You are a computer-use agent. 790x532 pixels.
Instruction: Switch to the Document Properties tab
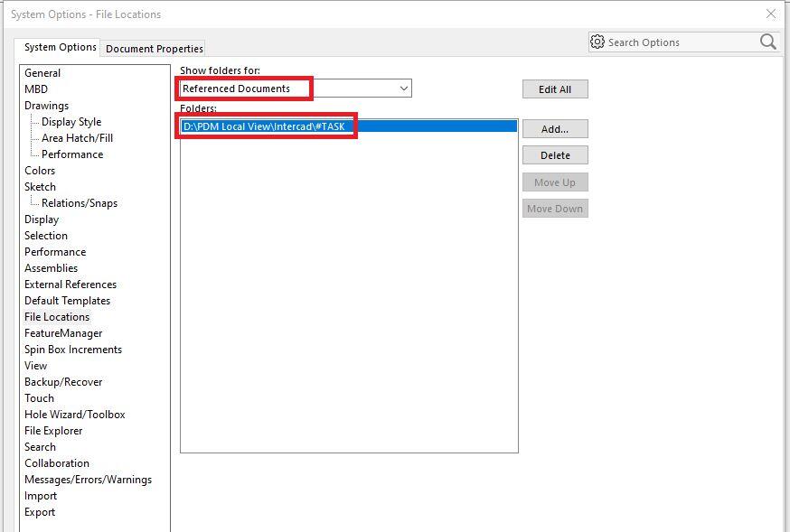[155, 49]
